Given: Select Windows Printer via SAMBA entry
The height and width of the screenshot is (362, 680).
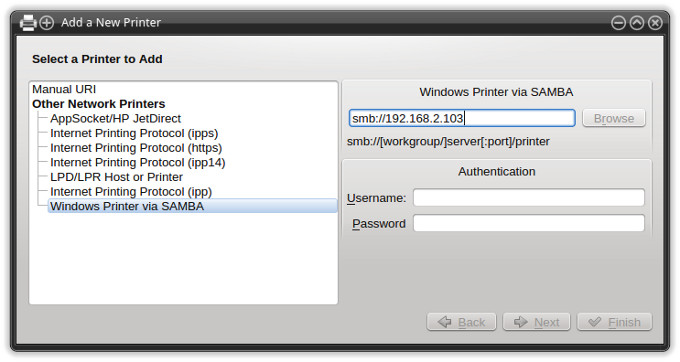Looking at the screenshot, I should tap(192, 206).
